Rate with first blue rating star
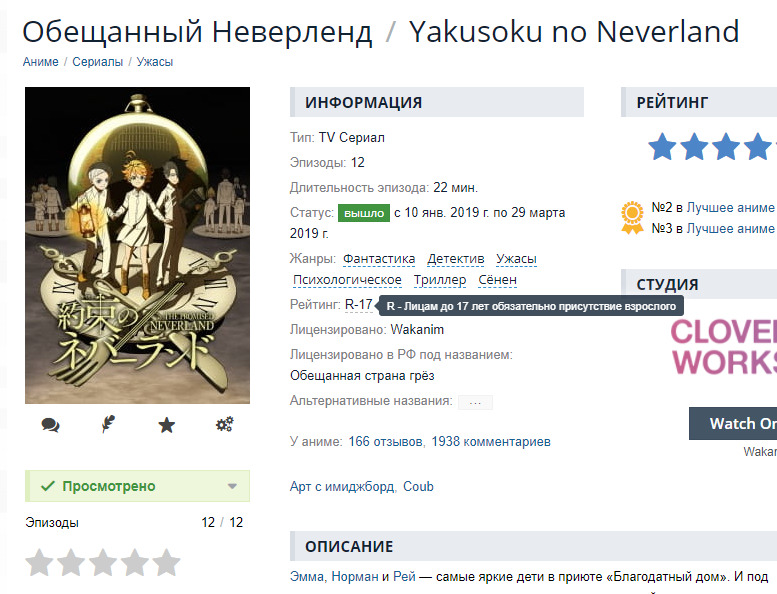The image size is (777, 594). click(x=662, y=147)
